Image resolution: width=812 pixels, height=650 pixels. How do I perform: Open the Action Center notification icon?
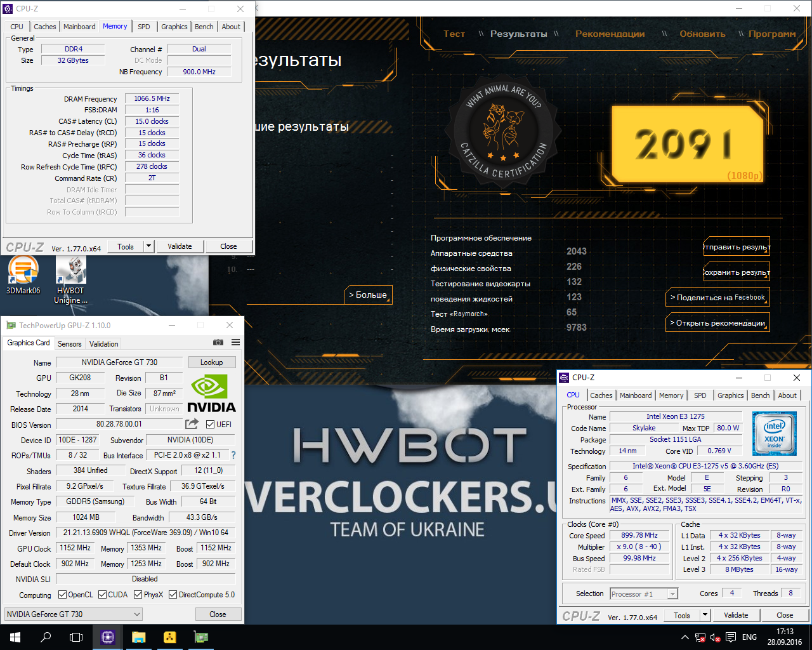[x=731, y=637]
